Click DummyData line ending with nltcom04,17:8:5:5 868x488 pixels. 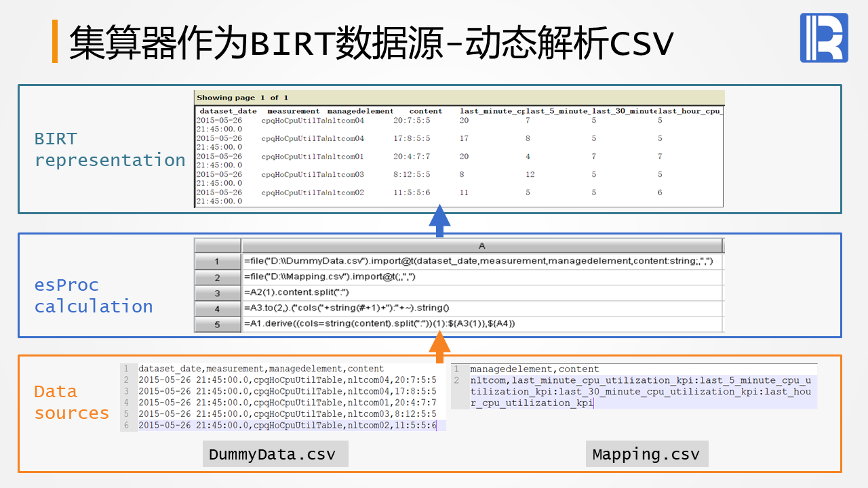(x=288, y=391)
